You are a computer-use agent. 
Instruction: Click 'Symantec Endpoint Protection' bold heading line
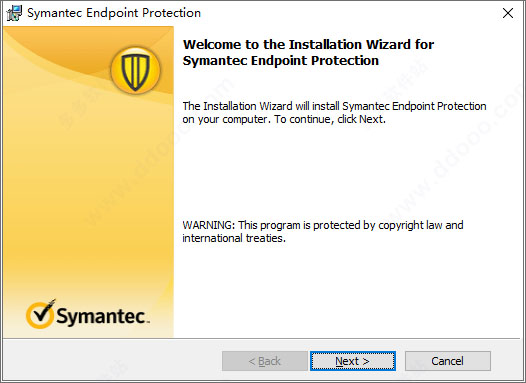tap(280, 61)
